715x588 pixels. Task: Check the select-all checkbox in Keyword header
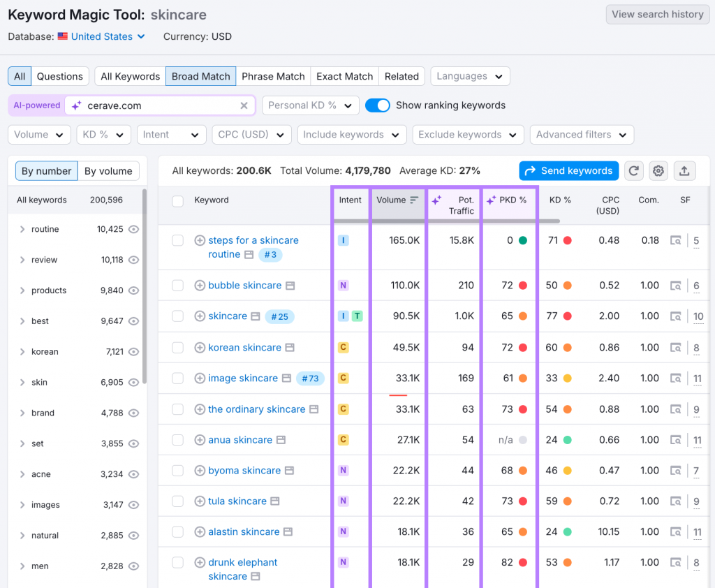[x=178, y=201]
